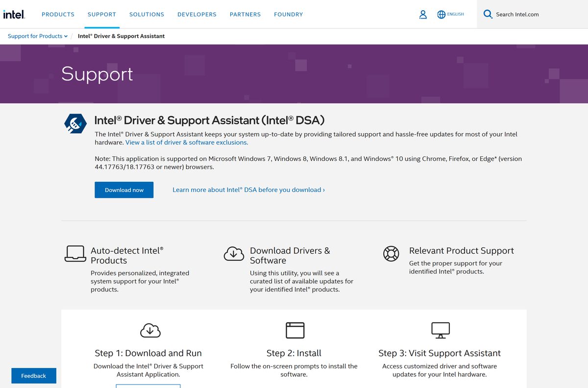Click the lifebuoy icon beside Relevant Product Support
588x388 pixels.
coord(391,253)
